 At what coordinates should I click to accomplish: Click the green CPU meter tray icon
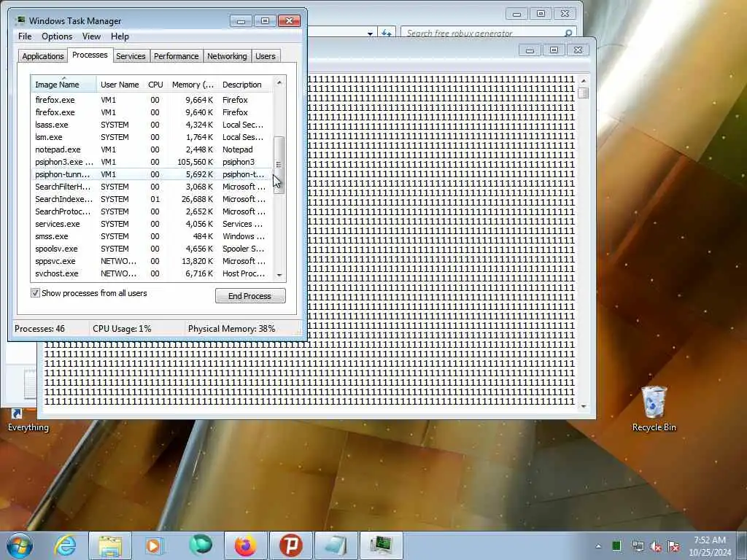(616, 545)
